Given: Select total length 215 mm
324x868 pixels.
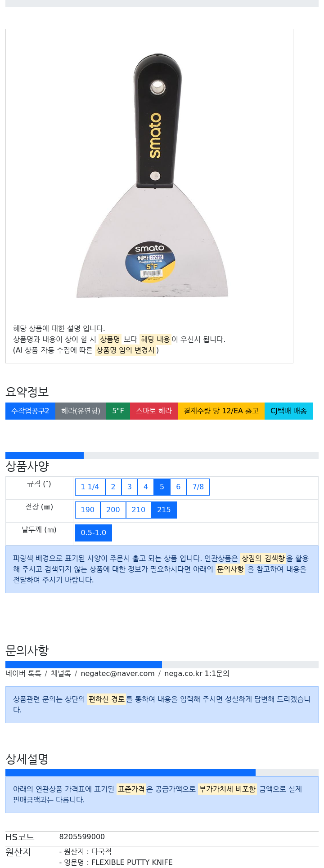Looking at the screenshot, I should (x=164, y=510).
